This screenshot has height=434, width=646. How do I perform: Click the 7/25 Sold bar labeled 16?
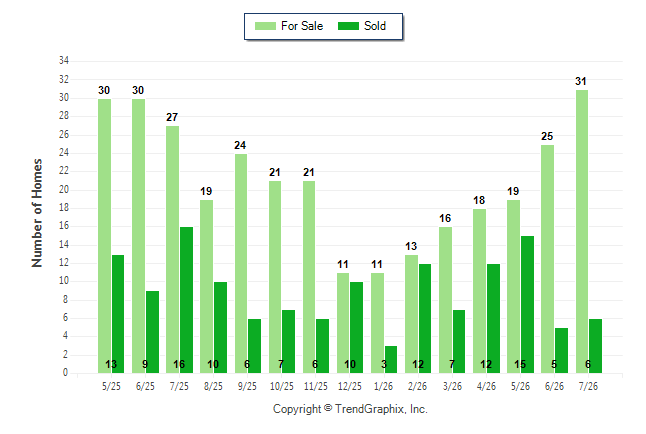[187, 300]
